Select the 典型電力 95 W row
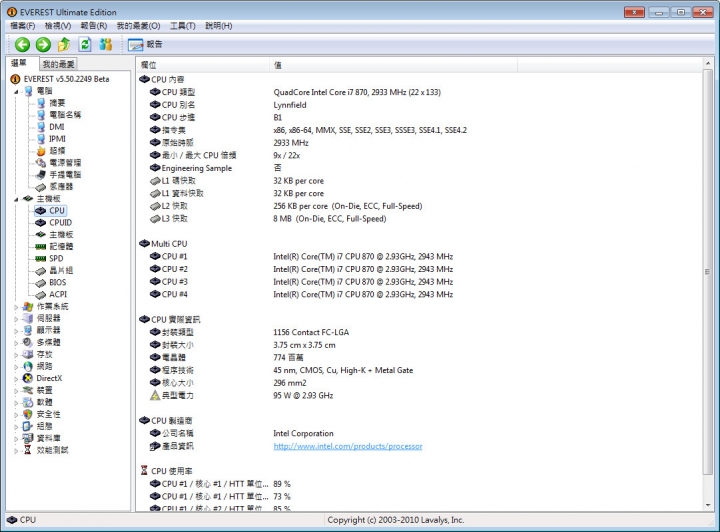Screen dimensions: 720x532 [x=419, y=395]
